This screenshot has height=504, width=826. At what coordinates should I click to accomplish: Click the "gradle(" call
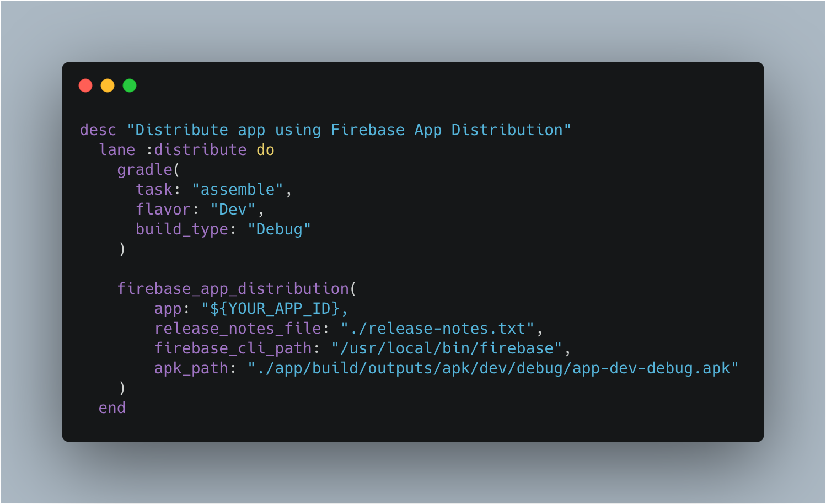click(x=149, y=170)
